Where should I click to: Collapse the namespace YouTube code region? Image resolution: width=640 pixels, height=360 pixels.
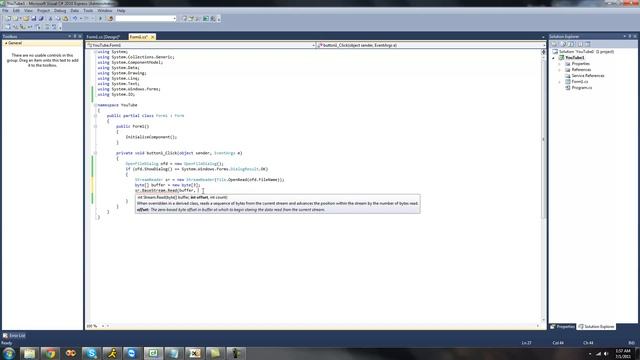95,105
